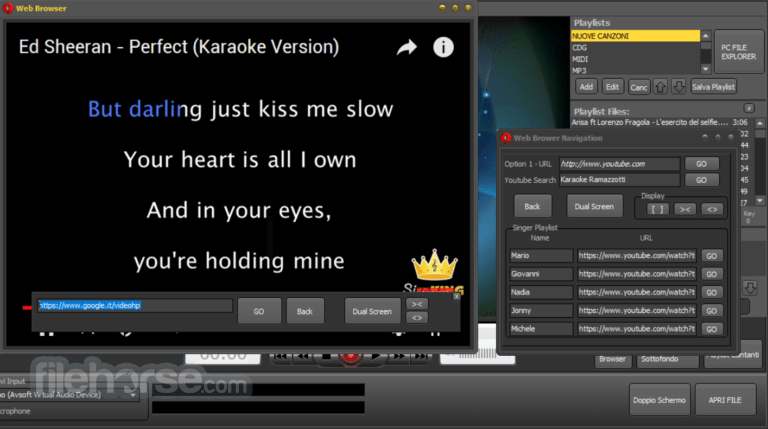Click the share arrow on the karaoke video
The width and height of the screenshot is (768, 429).
click(x=407, y=48)
